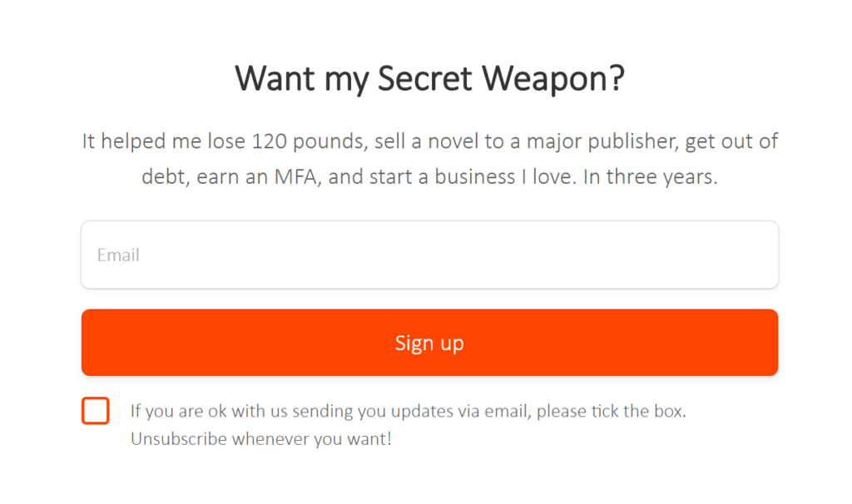Click the 'Sign up' label text
Screen dimensions: 852x504
tap(429, 343)
